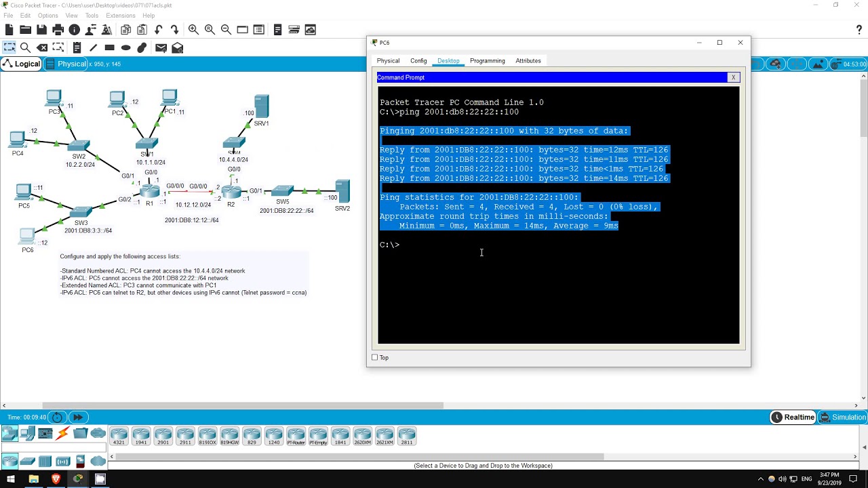Open the Help question mark
Viewport: 868px width, 488px height.
pos(859,30)
